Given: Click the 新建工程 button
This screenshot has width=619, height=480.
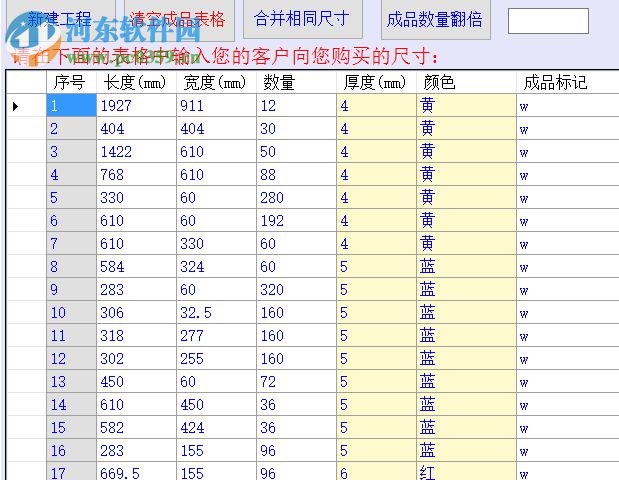Looking at the screenshot, I should point(61,20).
